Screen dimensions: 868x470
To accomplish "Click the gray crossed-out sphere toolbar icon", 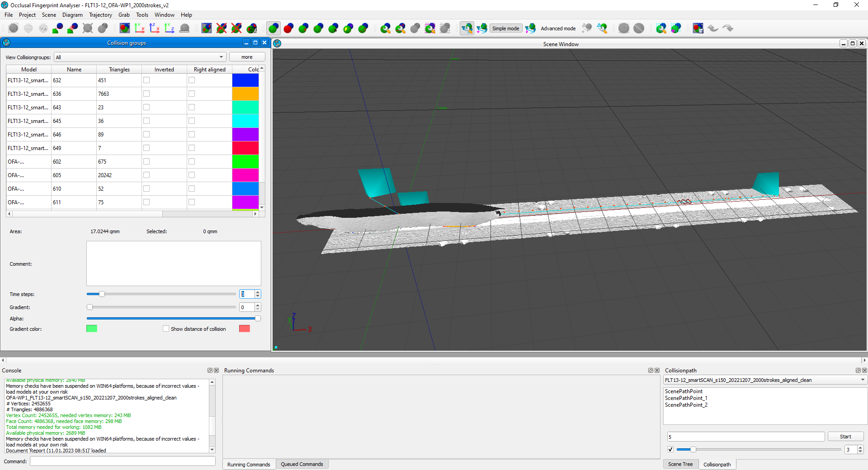I will click(x=88, y=28).
